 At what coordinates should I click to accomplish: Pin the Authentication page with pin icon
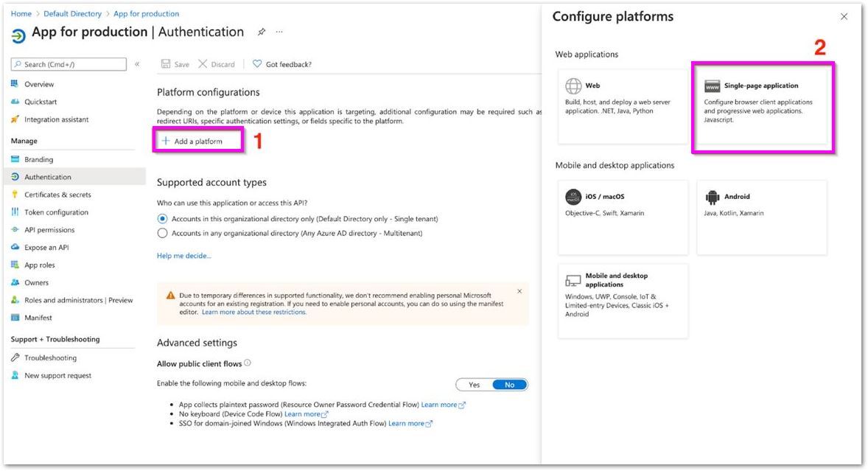tap(262, 32)
